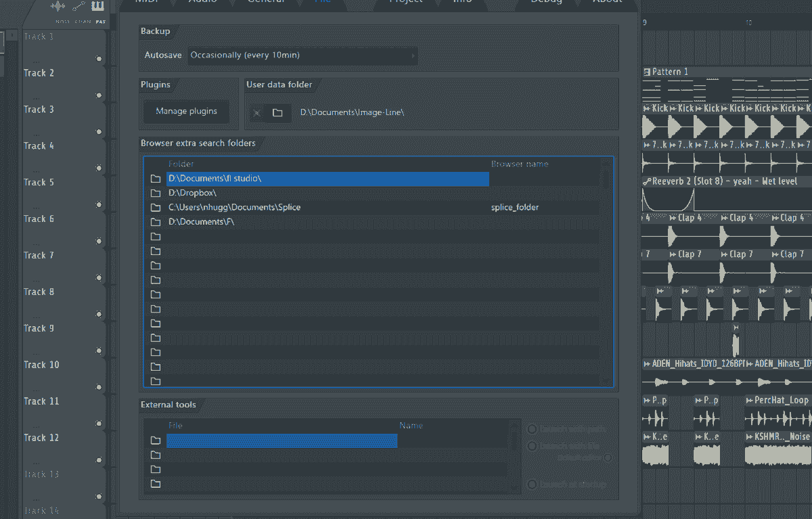Click folder icon of D:\Documents\fl studio\ row

click(x=156, y=179)
